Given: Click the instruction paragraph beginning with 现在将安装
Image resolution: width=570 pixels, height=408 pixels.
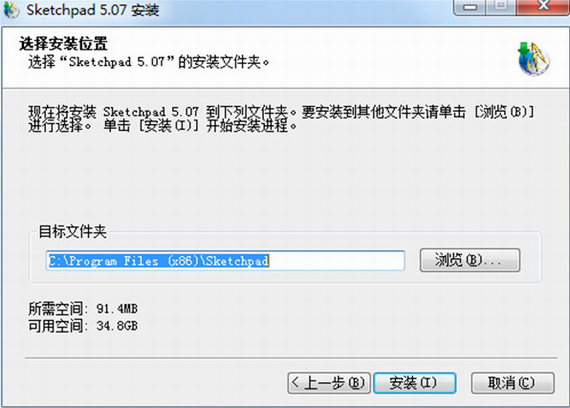Looking at the screenshot, I should pos(281,119).
